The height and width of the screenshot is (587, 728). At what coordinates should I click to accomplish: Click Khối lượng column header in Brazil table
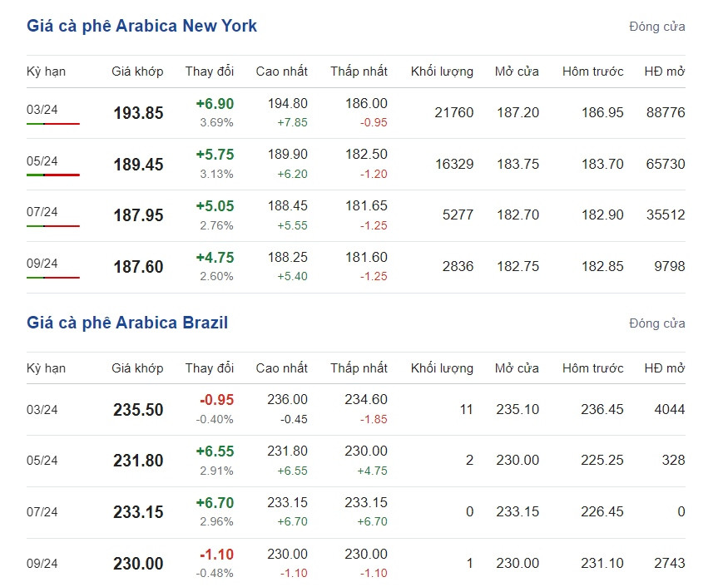click(x=442, y=368)
